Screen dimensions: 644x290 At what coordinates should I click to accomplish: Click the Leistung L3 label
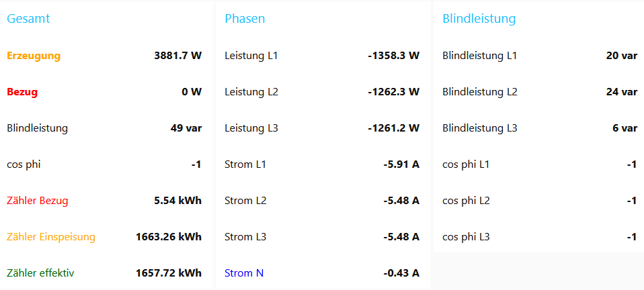(x=251, y=128)
